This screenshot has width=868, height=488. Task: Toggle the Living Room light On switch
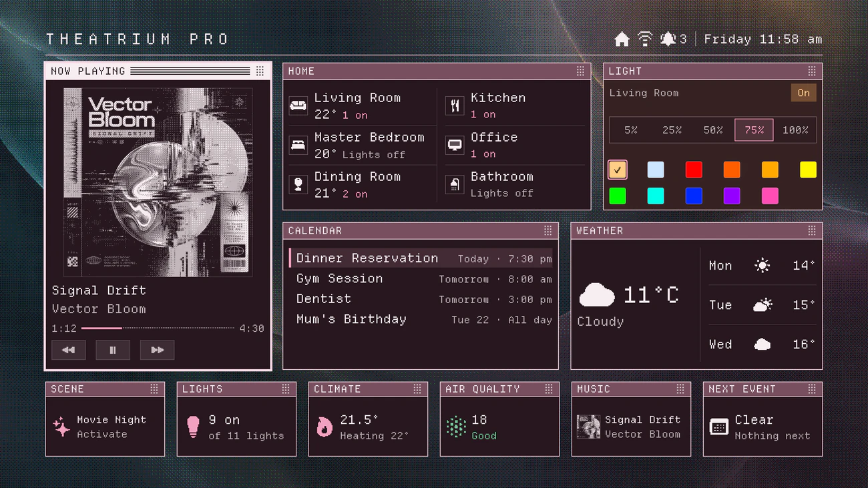click(803, 93)
